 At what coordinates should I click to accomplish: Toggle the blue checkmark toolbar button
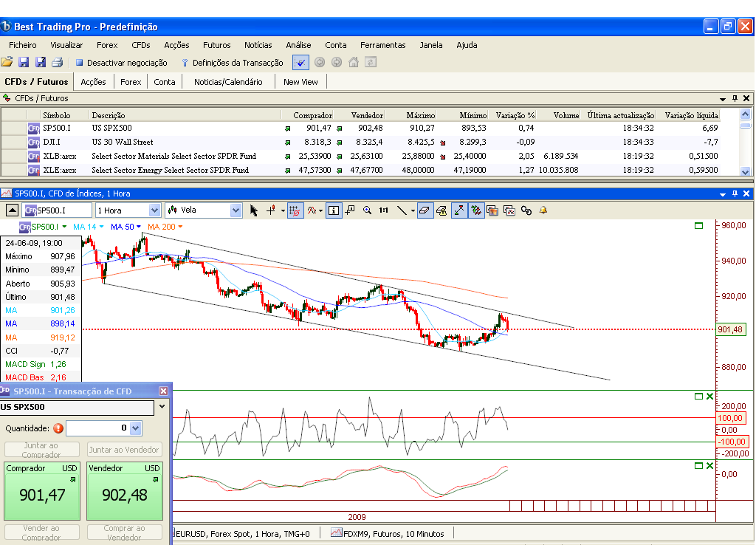point(301,62)
